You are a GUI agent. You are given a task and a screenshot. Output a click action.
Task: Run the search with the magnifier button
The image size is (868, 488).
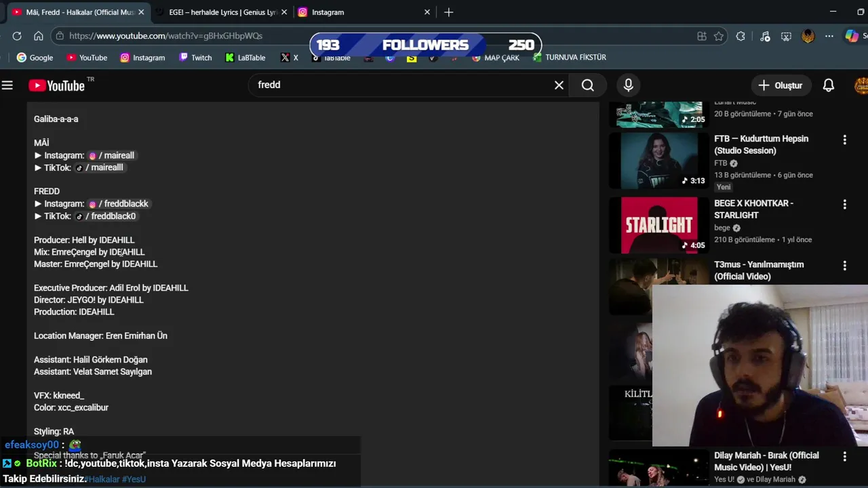click(x=588, y=85)
